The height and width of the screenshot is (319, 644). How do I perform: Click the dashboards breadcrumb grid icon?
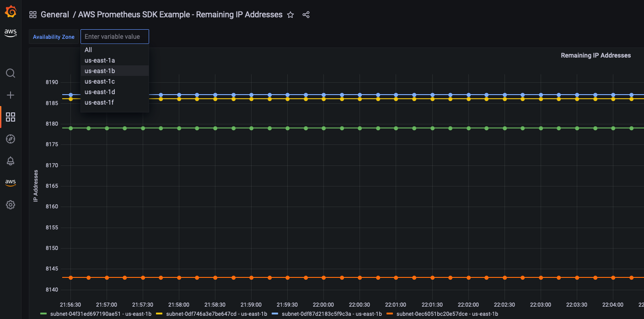[32, 14]
